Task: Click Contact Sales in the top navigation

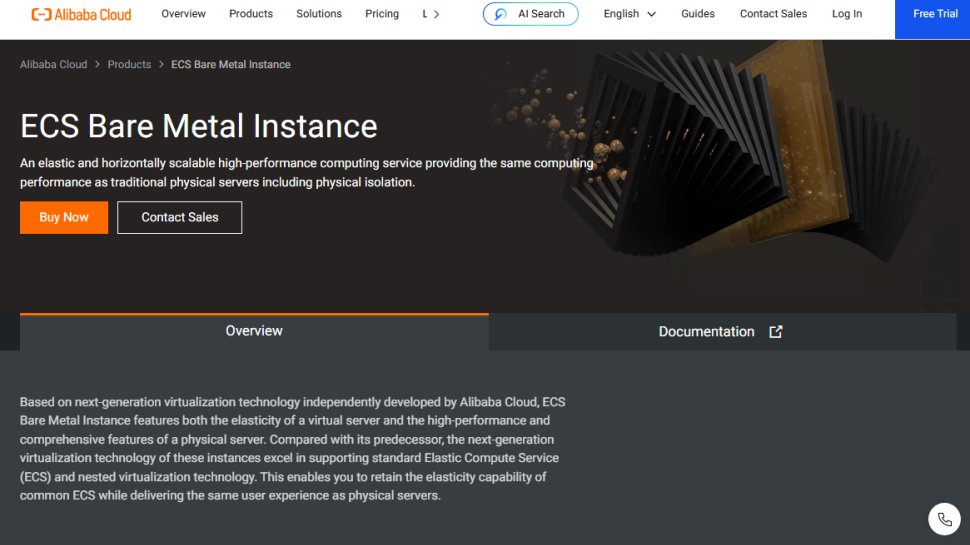Action: click(x=773, y=14)
